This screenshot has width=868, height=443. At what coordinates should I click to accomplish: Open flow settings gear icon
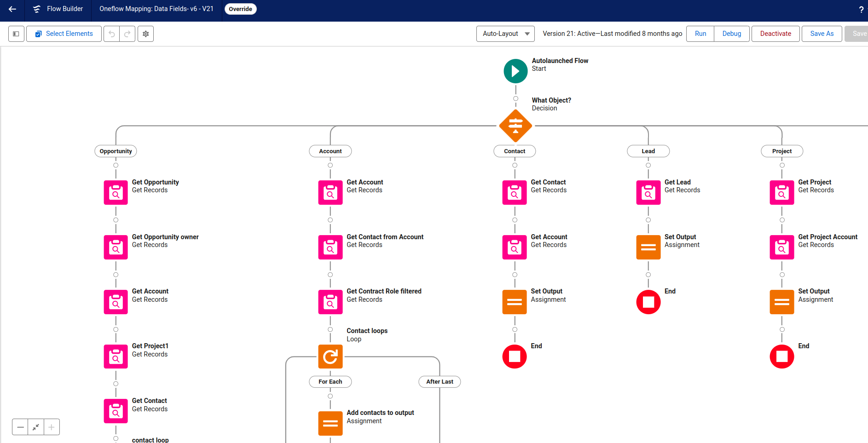click(145, 34)
